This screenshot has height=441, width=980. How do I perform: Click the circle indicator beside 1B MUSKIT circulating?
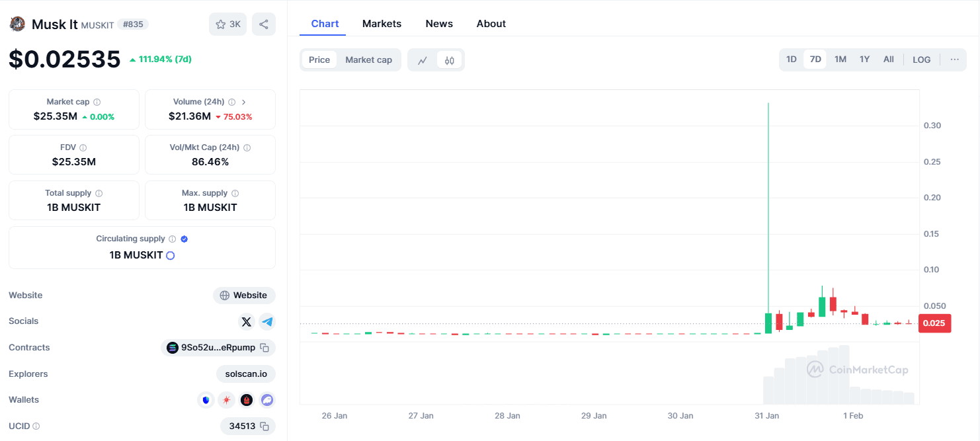pyautogui.click(x=170, y=255)
